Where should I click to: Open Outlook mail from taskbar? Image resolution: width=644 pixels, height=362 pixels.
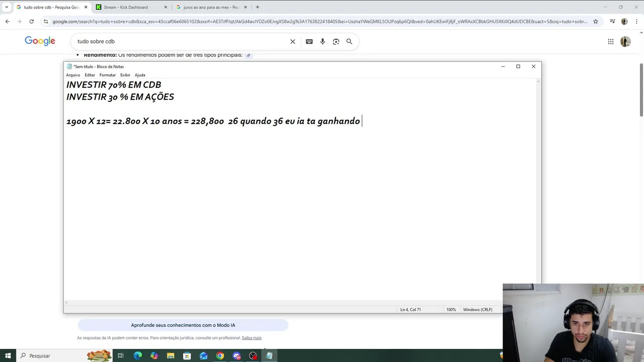click(x=203, y=355)
